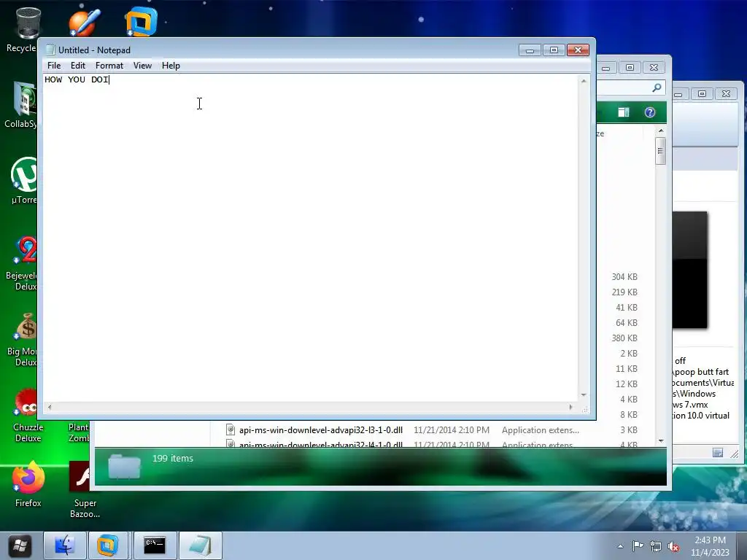747x560 pixels.
Task: Click the Command Prompt taskbar icon
Action: pyautogui.click(x=155, y=545)
